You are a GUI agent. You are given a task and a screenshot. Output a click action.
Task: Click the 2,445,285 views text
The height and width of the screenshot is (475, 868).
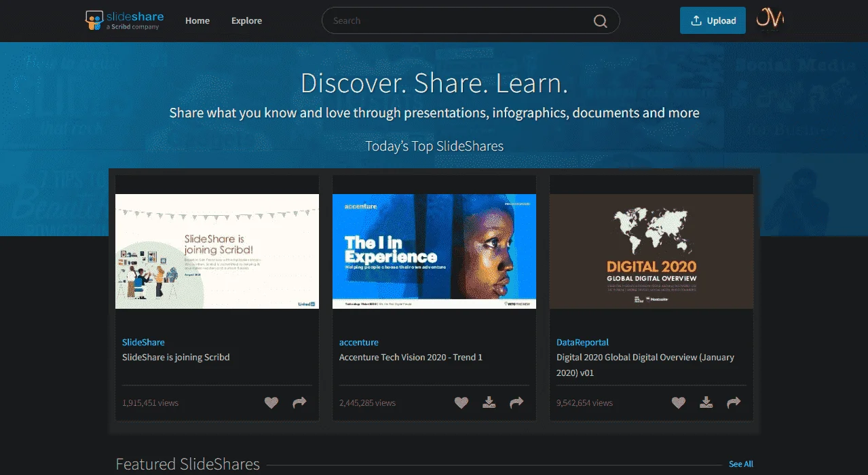367,402
